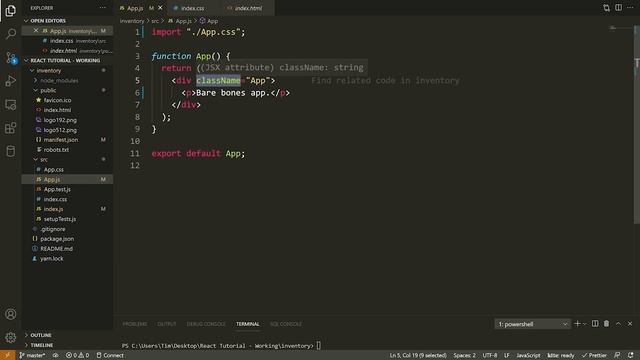Viewport: 640px width, 360px height.
Task: Split the terminal panel
Action: coord(595,324)
